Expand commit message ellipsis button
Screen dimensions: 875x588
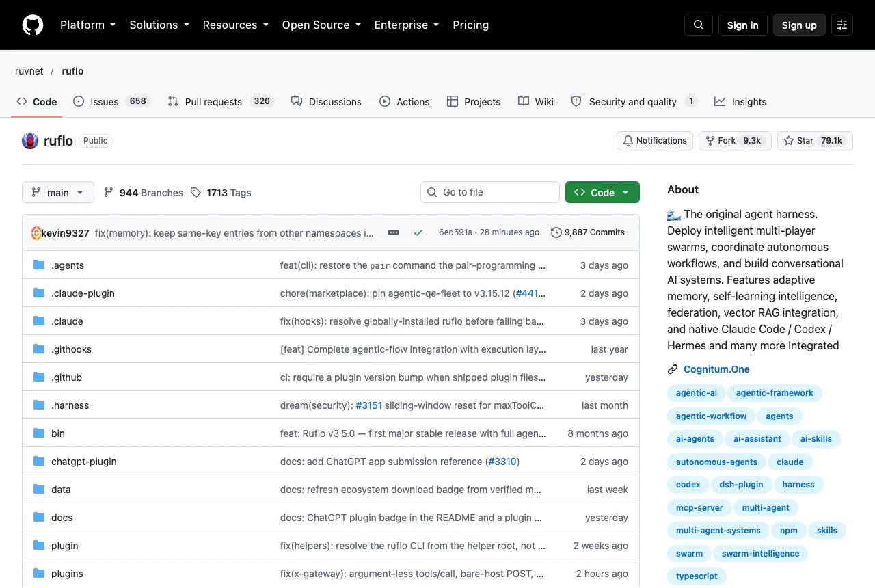click(394, 232)
